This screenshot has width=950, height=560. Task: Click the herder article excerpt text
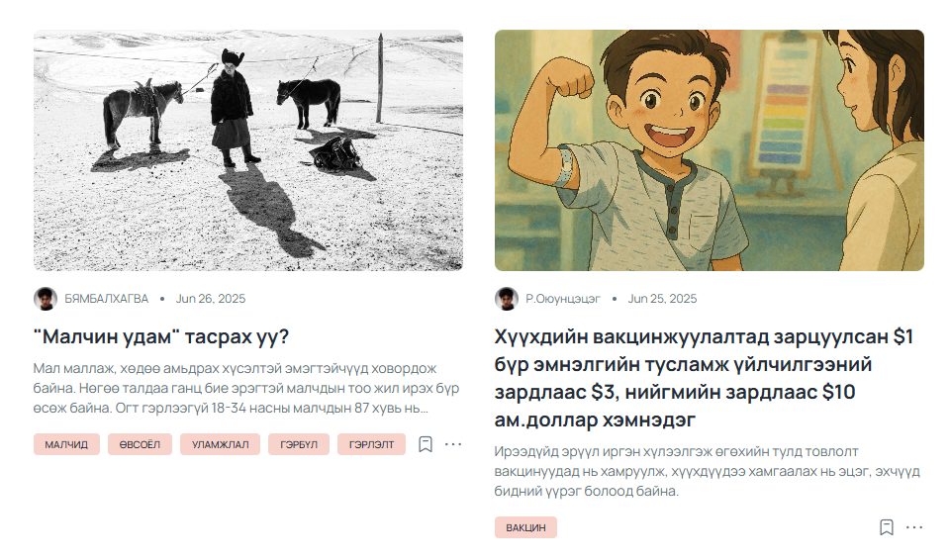click(246, 388)
